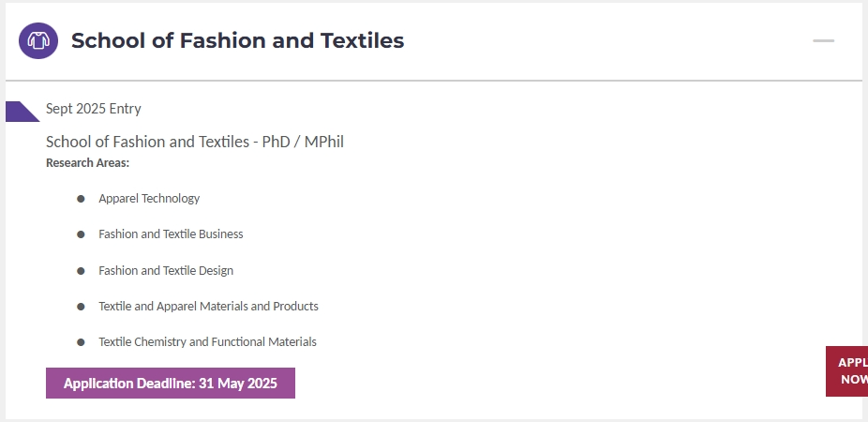Click bullet dot beside Apparel Technology

coord(81,199)
